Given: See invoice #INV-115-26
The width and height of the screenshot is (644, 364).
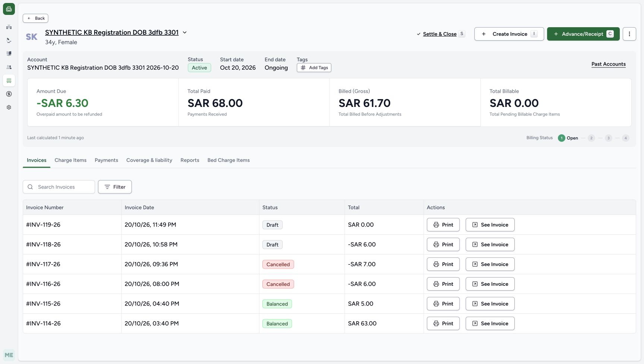Looking at the screenshot, I should tap(490, 304).
